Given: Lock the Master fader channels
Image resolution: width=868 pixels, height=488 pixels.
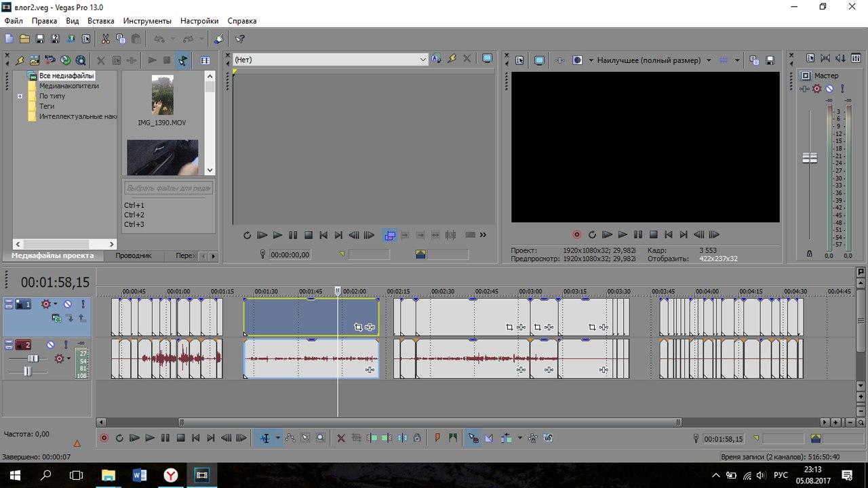Looking at the screenshot, I should tap(808, 253).
